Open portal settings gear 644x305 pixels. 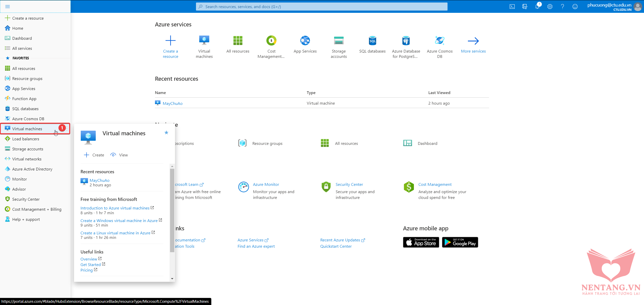click(550, 7)
